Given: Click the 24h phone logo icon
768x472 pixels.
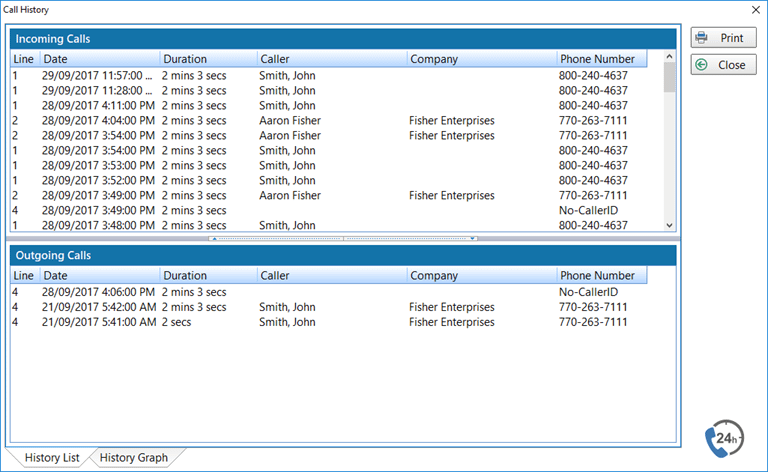Looking at the screenshot, I should coord(724,438).
